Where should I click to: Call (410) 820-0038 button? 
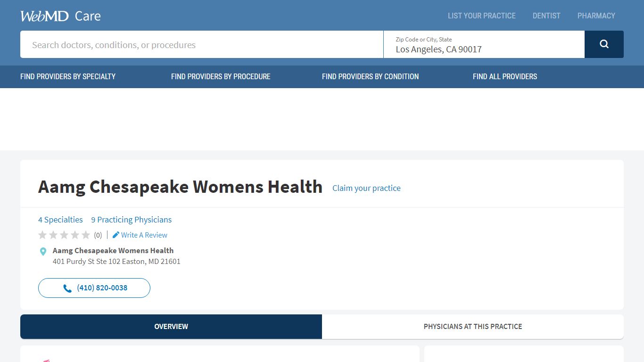[94, 288]
